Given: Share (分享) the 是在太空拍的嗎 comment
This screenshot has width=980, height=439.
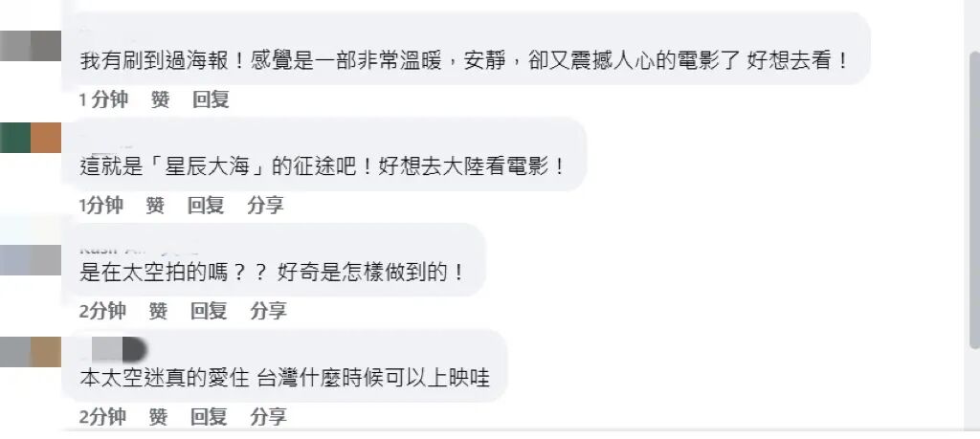Looking at the screenshot, I should (268, 310).
